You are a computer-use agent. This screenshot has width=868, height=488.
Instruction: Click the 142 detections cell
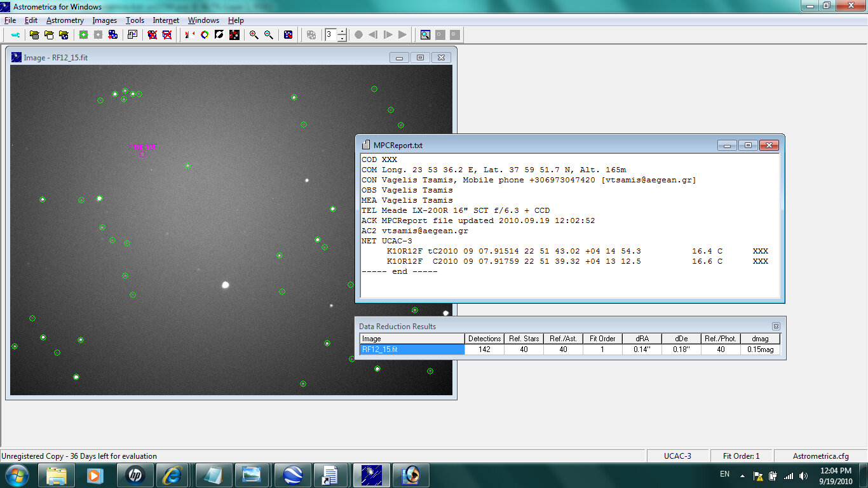pyautogui.click(x=485, y=349)
